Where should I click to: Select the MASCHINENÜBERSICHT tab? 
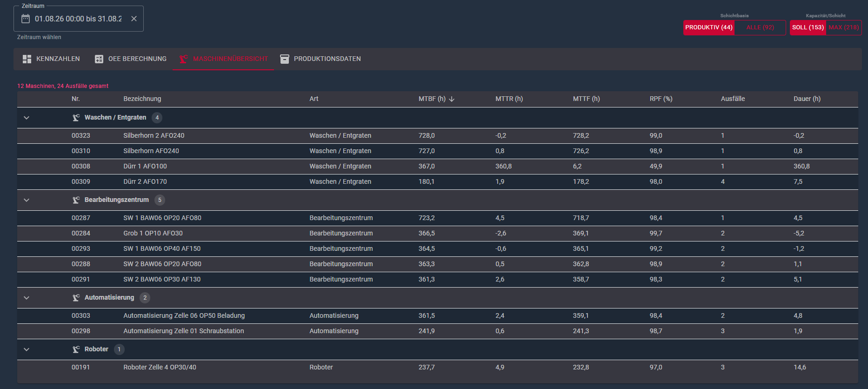[223, 59]
